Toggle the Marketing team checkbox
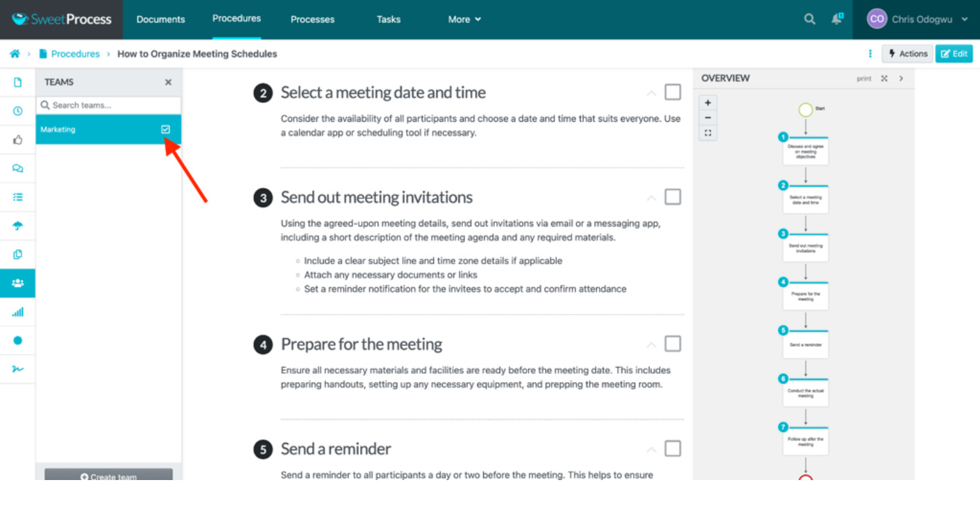 pyautogui.click(x=166, y=129)
